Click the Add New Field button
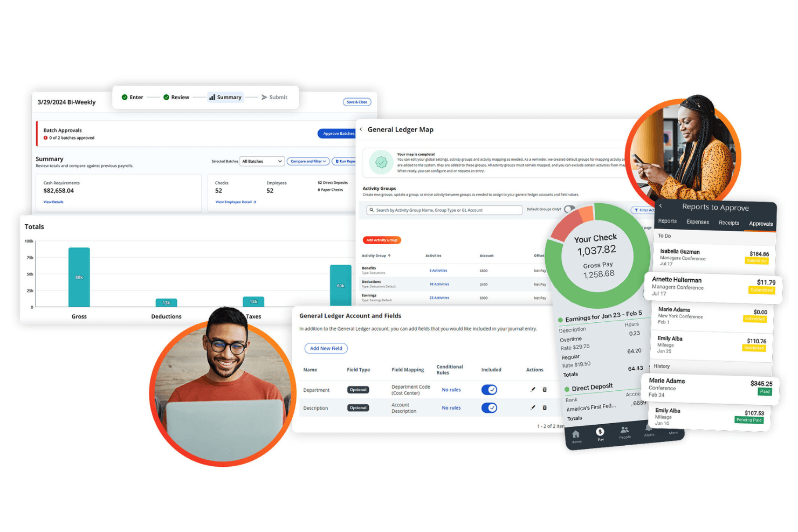Image resolution: width=798 pixels, height=532 pixels. [x=326, y=348]
